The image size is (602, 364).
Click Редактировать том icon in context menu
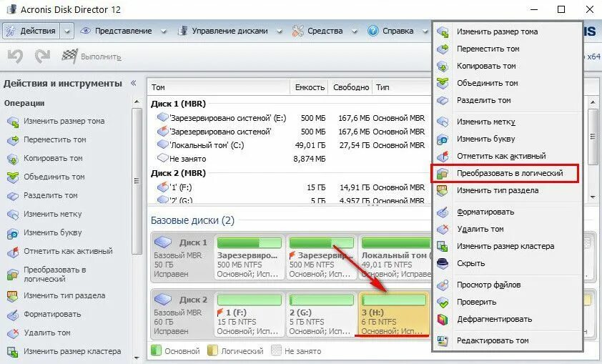(443, 340)
